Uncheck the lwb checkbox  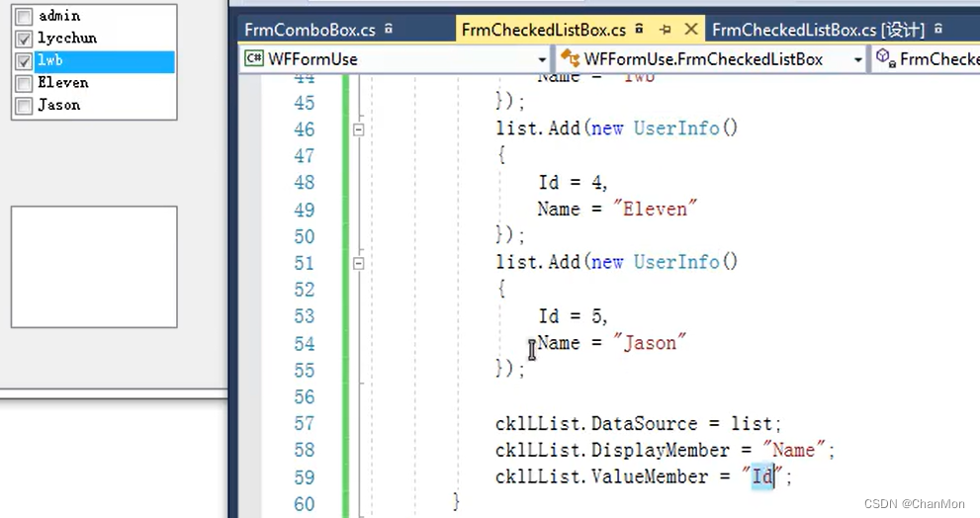(24, 61)
